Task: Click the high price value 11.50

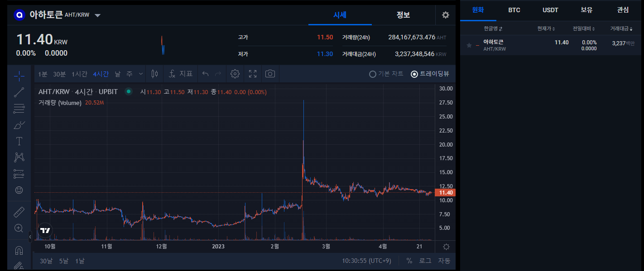Action: [x=325, y=37]
